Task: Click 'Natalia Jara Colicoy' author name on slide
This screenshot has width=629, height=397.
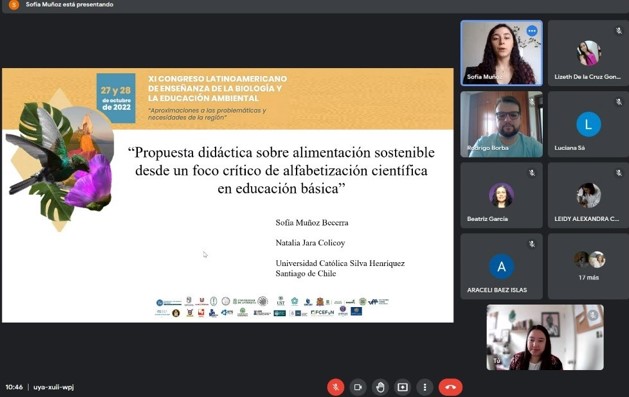Action: tap(310, 243)
